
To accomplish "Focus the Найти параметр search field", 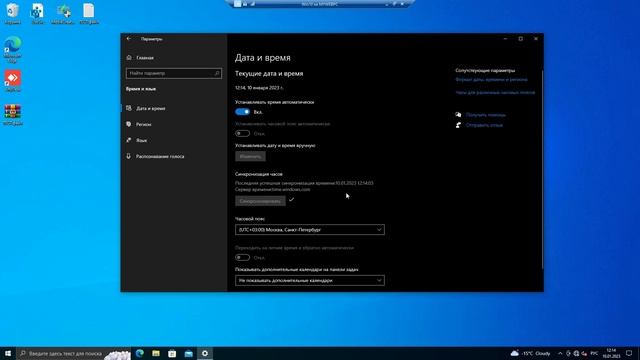I will point(174,73).
